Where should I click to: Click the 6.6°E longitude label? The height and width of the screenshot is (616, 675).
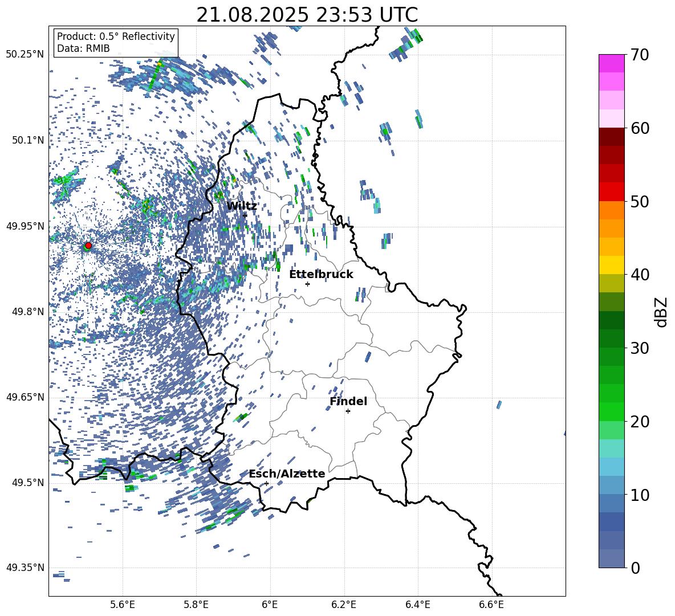click(491, 605)
